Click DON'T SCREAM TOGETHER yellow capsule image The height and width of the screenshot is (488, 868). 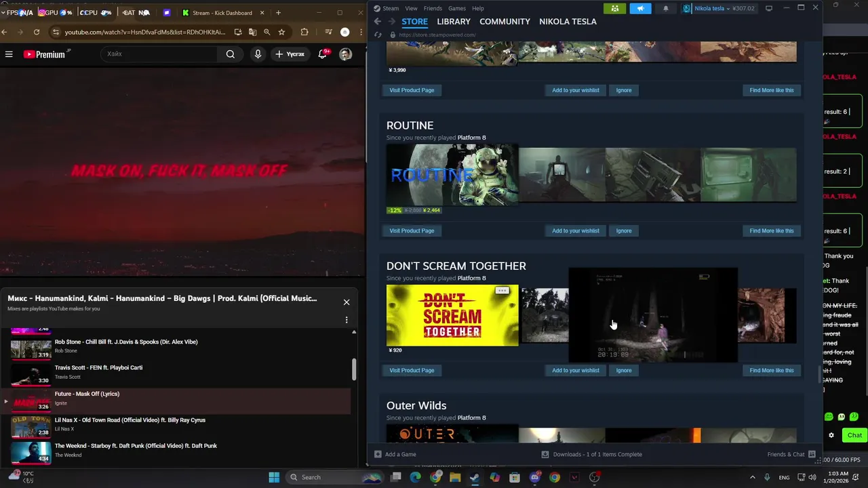(452, 315)
